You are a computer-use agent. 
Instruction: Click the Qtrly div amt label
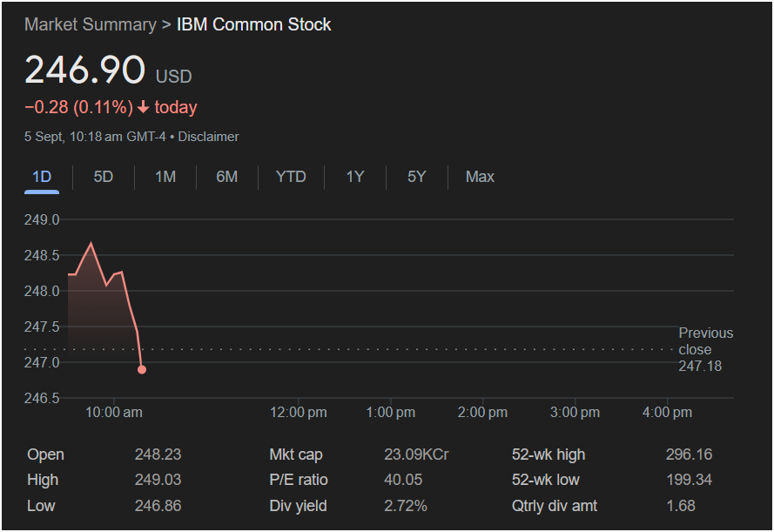click(x=555, y=506)
